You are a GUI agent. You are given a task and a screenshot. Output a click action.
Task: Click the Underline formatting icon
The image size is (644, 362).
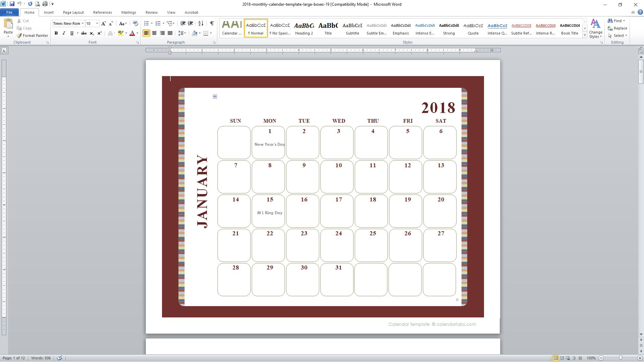coord(72,33)
